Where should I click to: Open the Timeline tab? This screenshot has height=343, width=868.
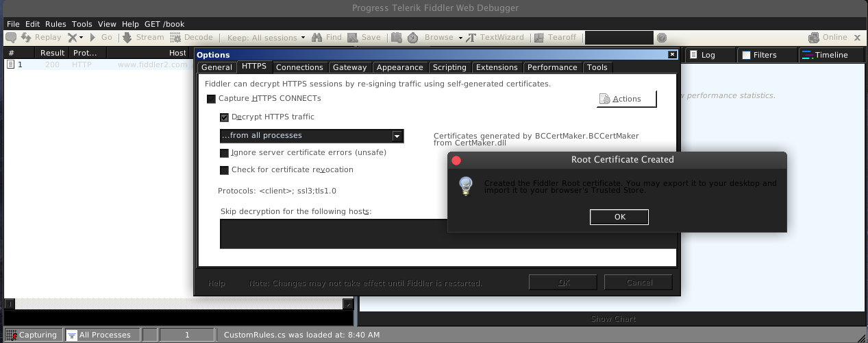[830, 55]
